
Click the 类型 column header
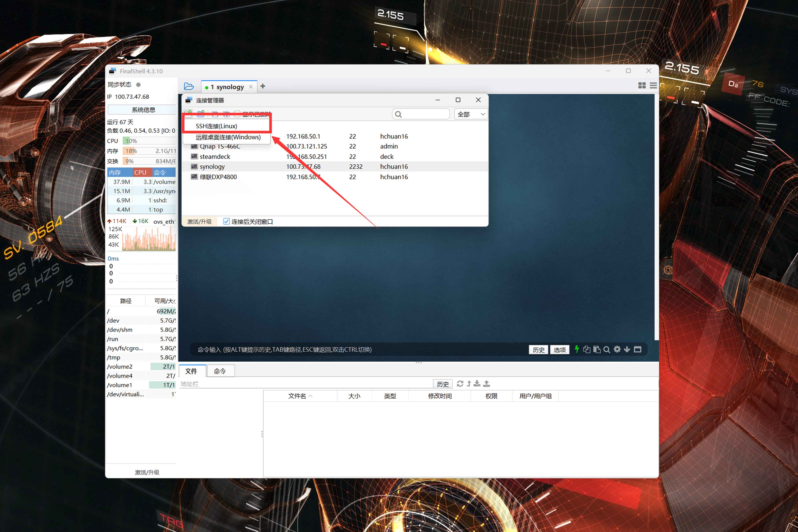tap(390, 396)
